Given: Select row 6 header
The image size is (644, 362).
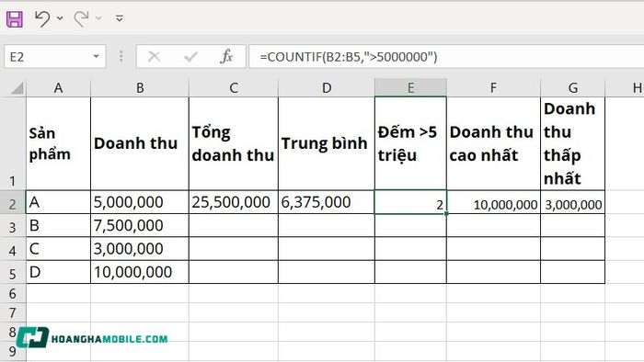Looking at the screenshot, I should pyautogui.click(x=13, y=293).
